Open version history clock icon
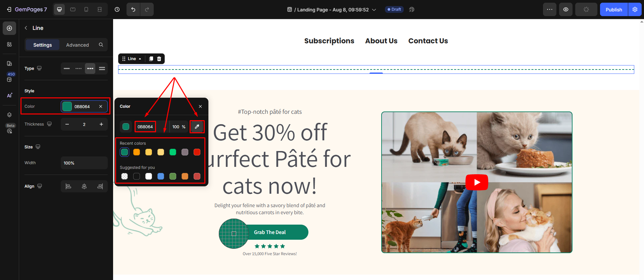The width and height of the screenshot is (644, 280). tap(117, 9)
